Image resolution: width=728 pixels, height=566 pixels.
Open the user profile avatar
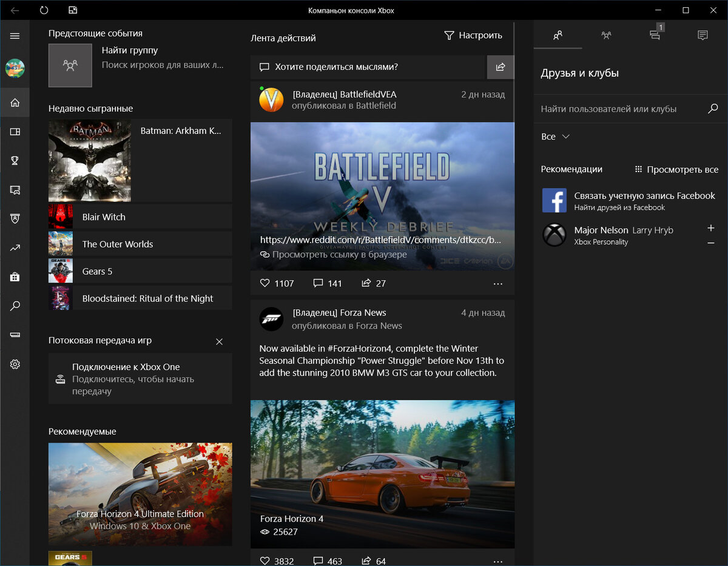tap(15, 68)
